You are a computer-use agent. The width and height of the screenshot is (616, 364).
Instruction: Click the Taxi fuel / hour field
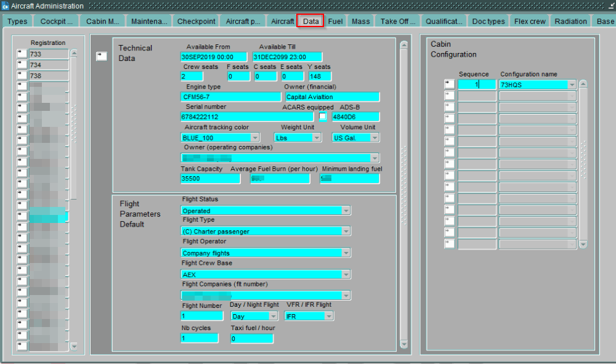pos(252,339)
